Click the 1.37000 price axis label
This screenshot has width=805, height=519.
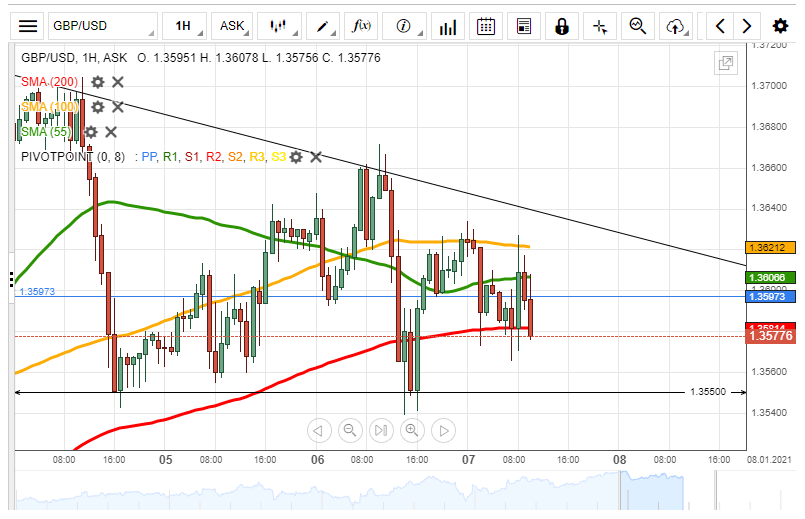[x=769, y=86]
